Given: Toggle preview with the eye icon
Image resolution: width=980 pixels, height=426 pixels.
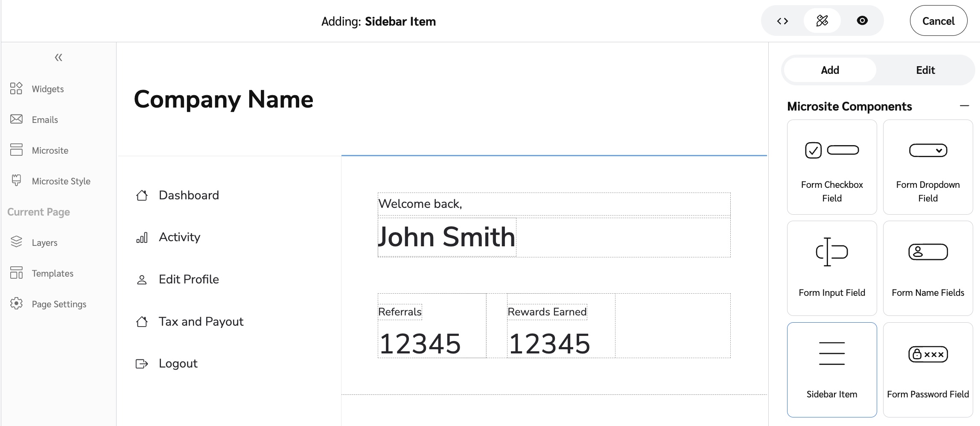Looking at the screenshot, I should 862,21.
